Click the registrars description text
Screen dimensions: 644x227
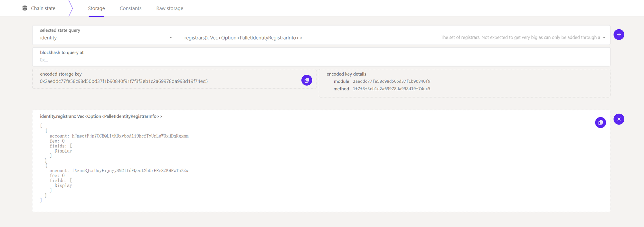click(x=520, y=38)
